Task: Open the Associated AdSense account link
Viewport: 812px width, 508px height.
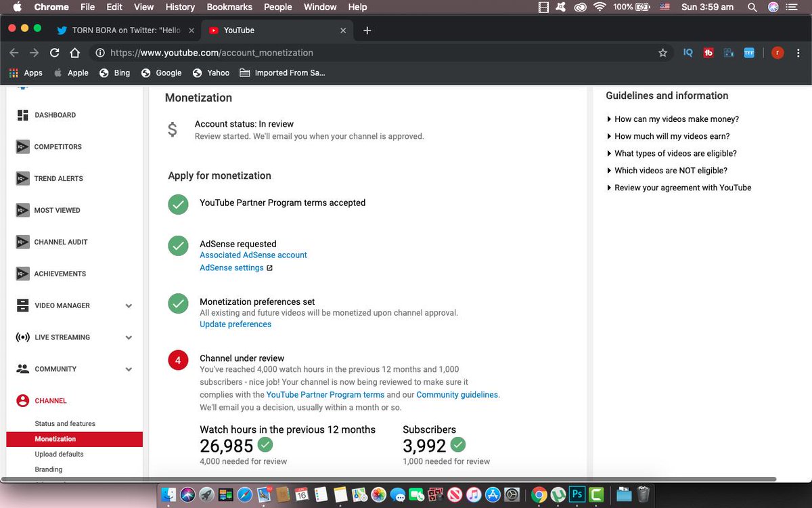Action: coord(253,255)
